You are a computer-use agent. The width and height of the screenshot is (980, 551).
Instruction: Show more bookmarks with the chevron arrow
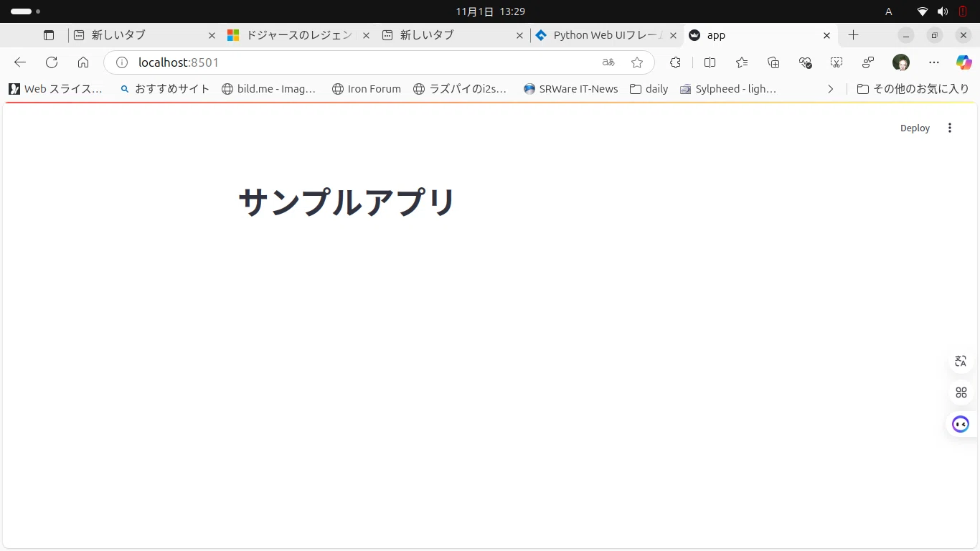point(830,89)
